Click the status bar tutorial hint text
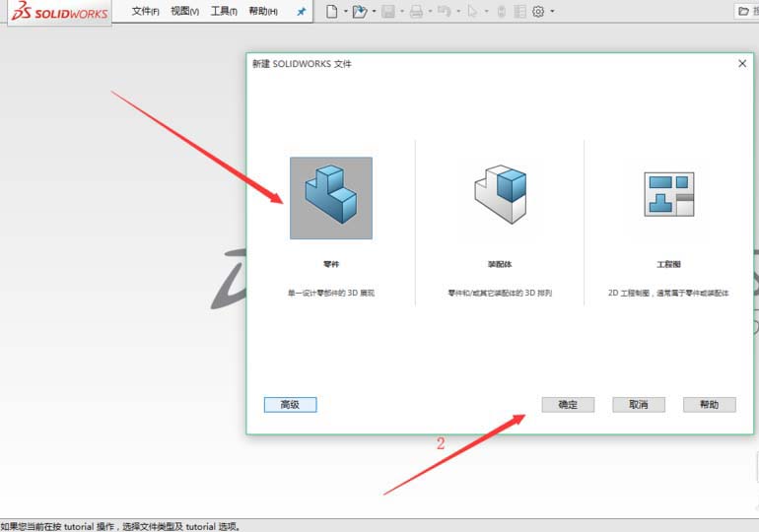 click(x=120, y=526)
